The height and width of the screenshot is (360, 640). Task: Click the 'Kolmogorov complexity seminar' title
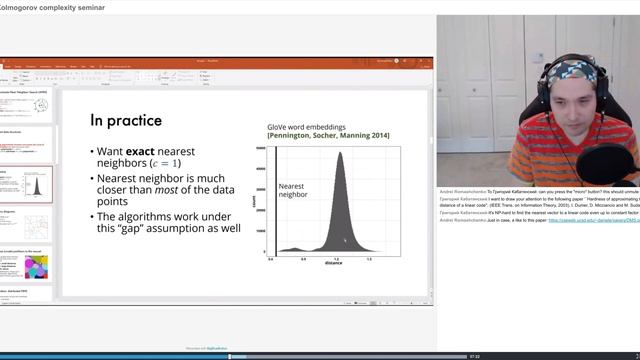coord(51,7)
